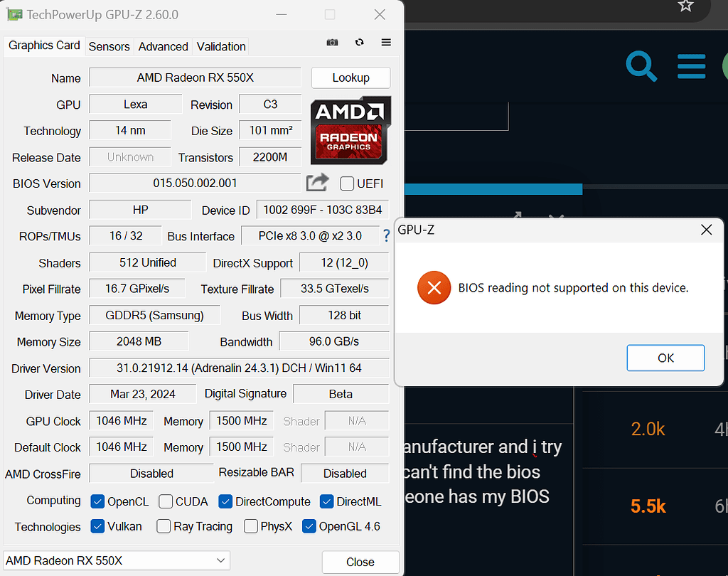Click the BIOS reading not supported message
The image size is (728, 576).
click(x=574, y=287)
